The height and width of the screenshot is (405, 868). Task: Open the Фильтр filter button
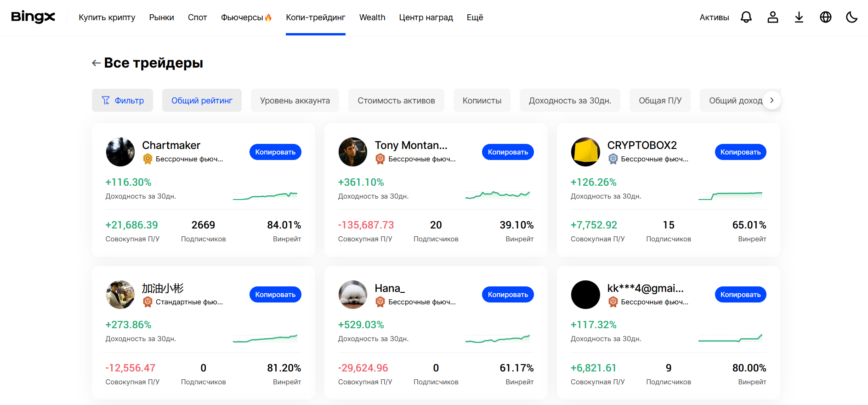tap(122, 100)
